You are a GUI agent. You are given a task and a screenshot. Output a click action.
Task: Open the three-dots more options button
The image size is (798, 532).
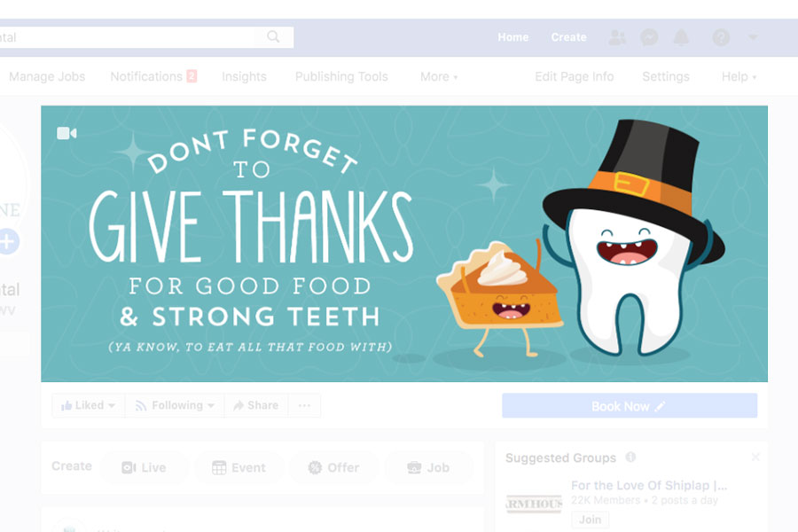tap(304, 406)
